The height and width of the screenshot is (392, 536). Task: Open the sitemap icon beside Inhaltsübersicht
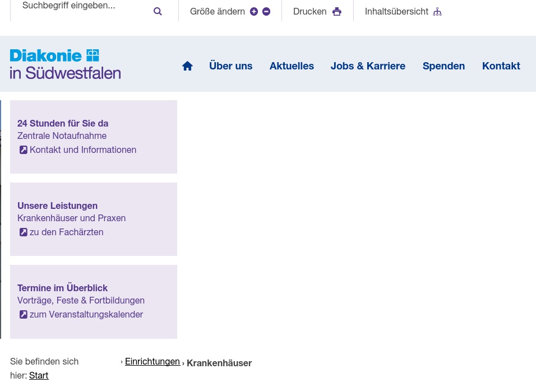click(437, 11)
